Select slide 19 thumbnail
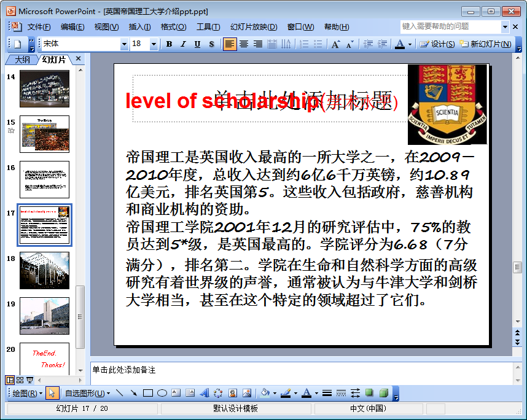Viewport: 527px width, 420px height. (x=44, y=316)
